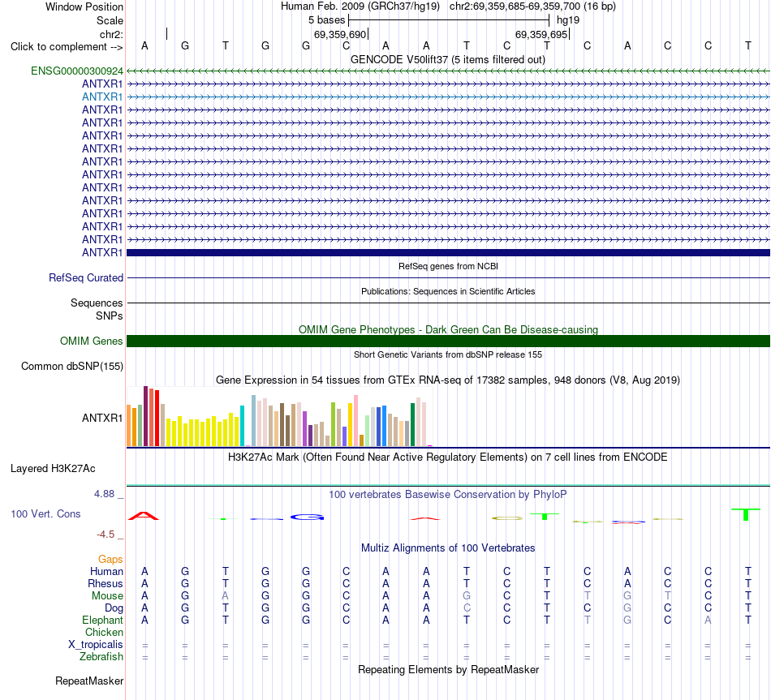Click the 100 Vert. Cons track label

click(x=45, y=513)
